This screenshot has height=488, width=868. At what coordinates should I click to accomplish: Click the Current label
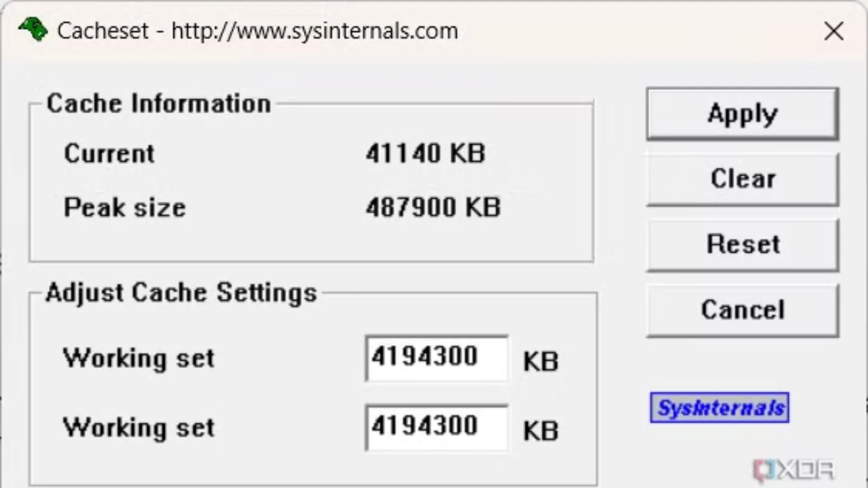[109, 153]
